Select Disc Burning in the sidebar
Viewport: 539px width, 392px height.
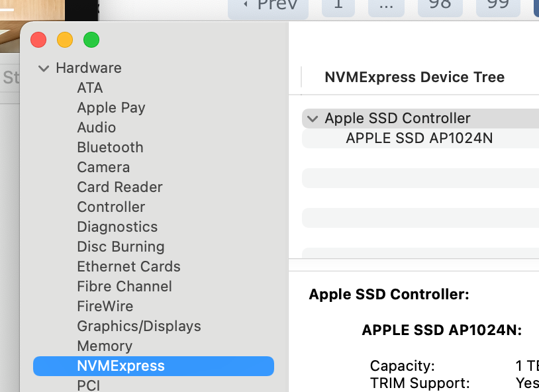coord(121,247)
